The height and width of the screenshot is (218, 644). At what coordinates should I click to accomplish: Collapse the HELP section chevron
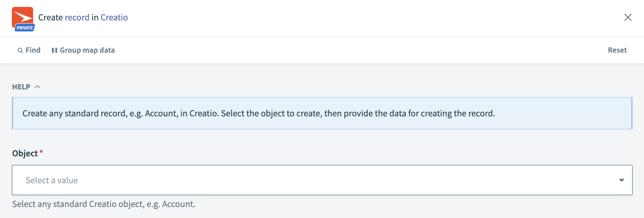[x=38, y=87]
